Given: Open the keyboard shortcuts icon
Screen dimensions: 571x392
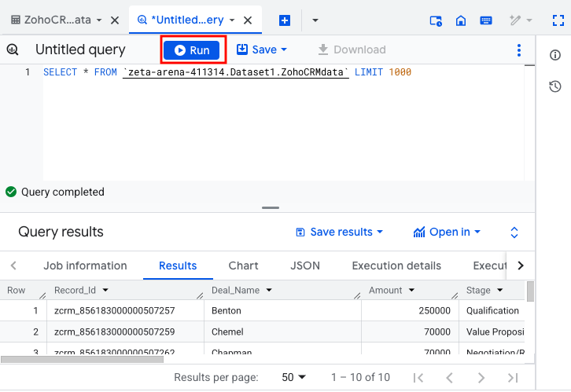Looking at the screenshot, I should point(486,20).
